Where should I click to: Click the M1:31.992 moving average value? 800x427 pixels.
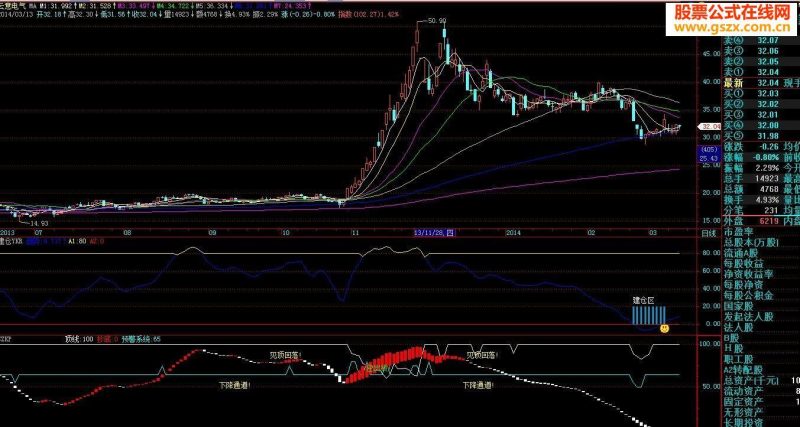coord(57,6)
